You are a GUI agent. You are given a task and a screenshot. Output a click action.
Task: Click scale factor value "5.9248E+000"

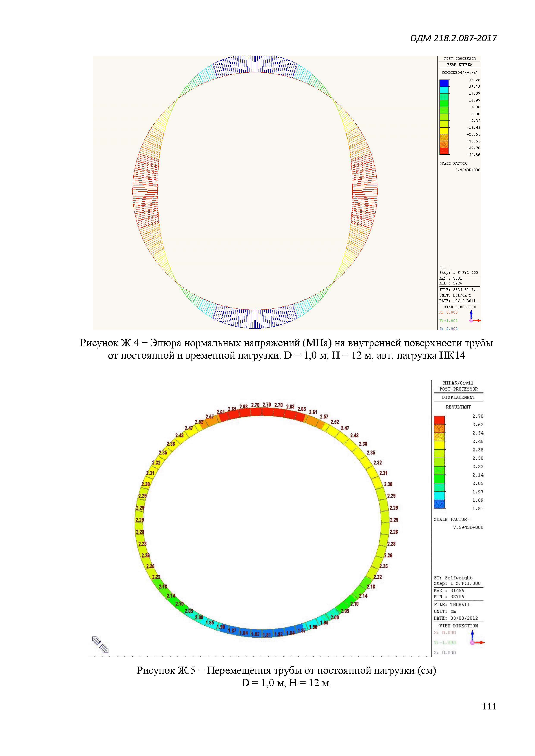pos(468,170)
